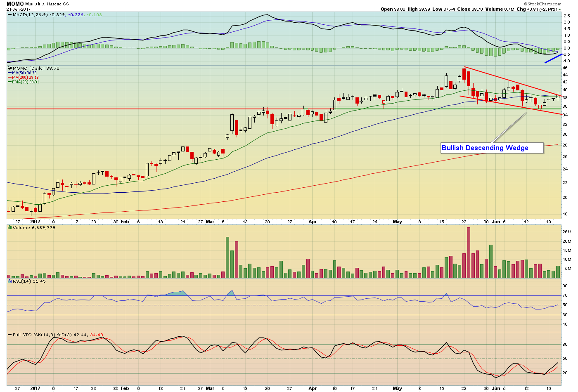Click the candlestick icon beside MOMO (Daily)
This screenshot has height=392, width=578.
(x=9, y=68)
